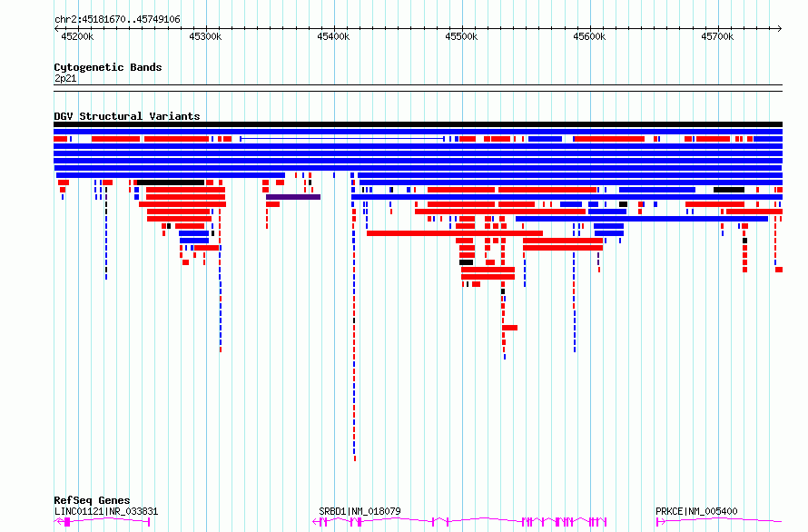Open the LINC01121|NR_033831 gene label
Screen dimensions: 808x532
pos(106,511)
